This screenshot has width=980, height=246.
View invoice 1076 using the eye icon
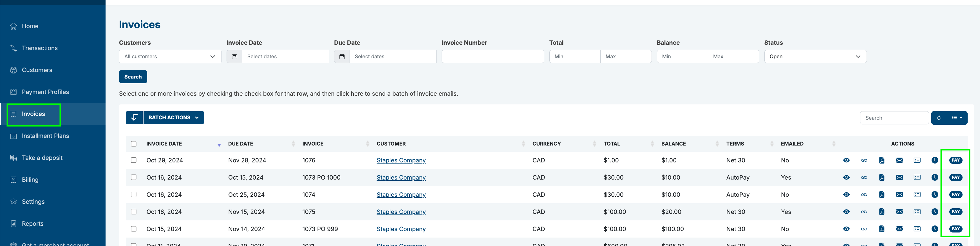click(x=846, y=160)
